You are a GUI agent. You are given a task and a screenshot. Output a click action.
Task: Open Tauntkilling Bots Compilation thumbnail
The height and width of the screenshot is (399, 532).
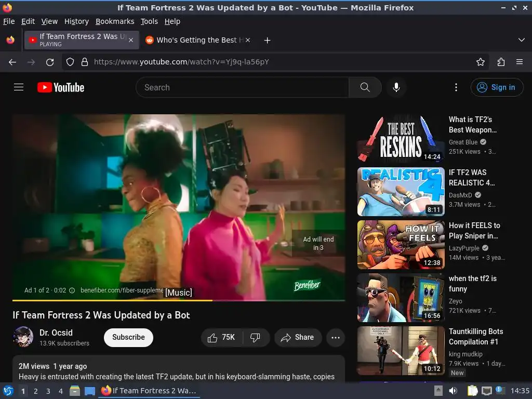pyautogui.click(x=401, y=351)
